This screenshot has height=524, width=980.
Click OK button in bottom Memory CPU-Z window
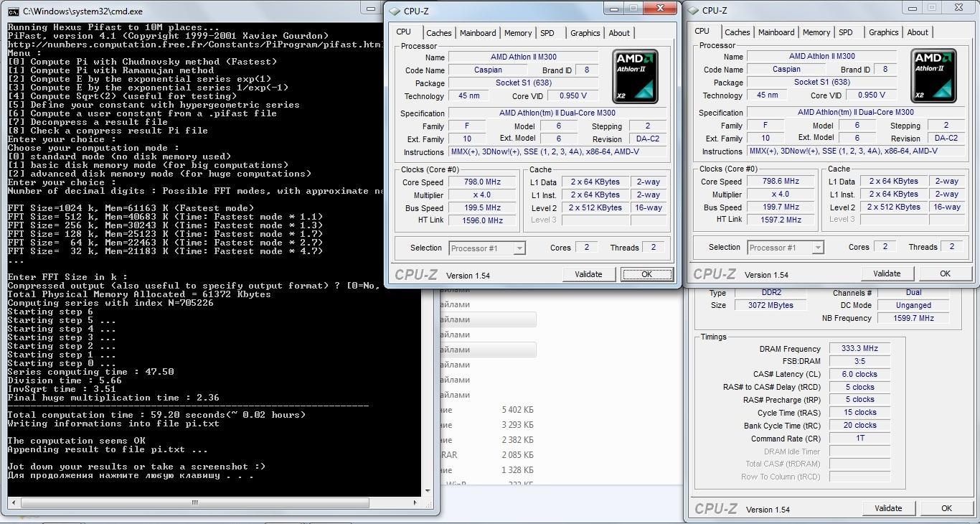(947, 508)
